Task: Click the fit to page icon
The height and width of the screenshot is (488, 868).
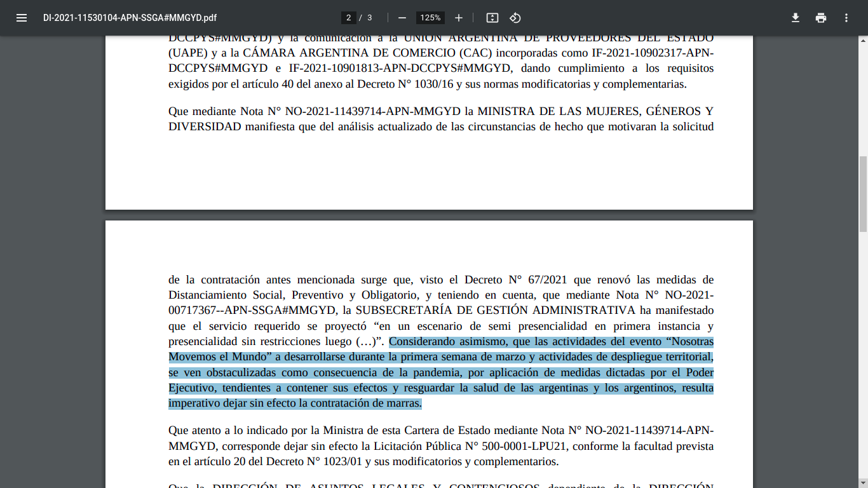Action: [x=492, y=18]
